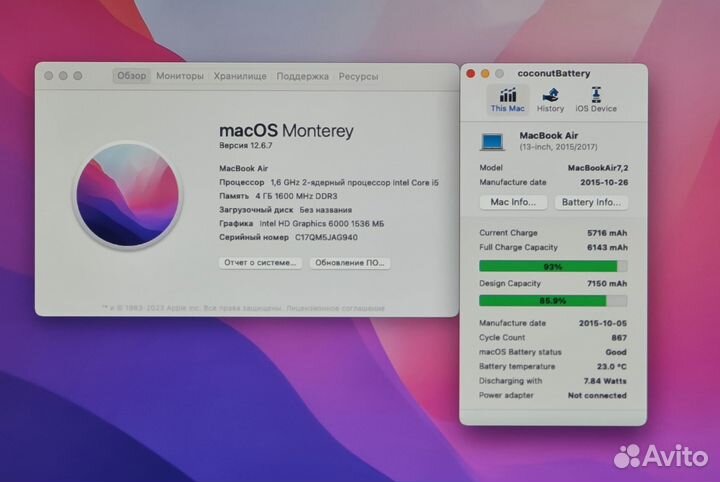Open the Поддержка tab

click(x=302, y=76)
